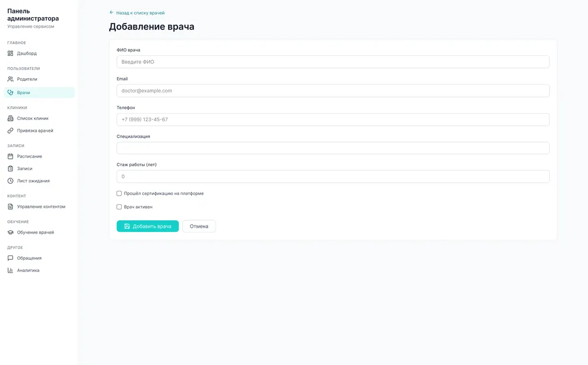588x365 pixels.
Task: Click the Расписание calendar icon
Action: (x=10, y=156)
